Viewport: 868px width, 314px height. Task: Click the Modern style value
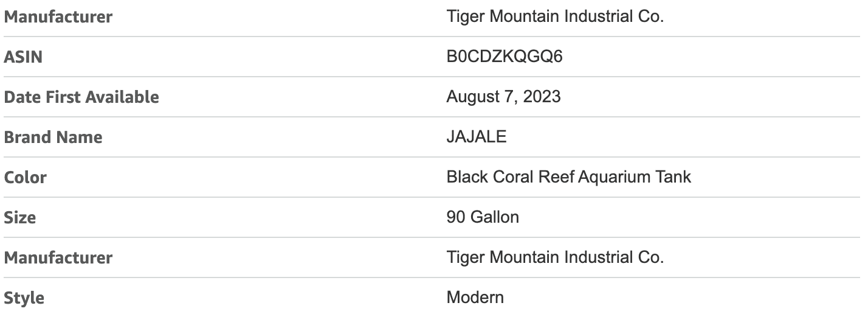pyautogui.click(x=475, y=298)
